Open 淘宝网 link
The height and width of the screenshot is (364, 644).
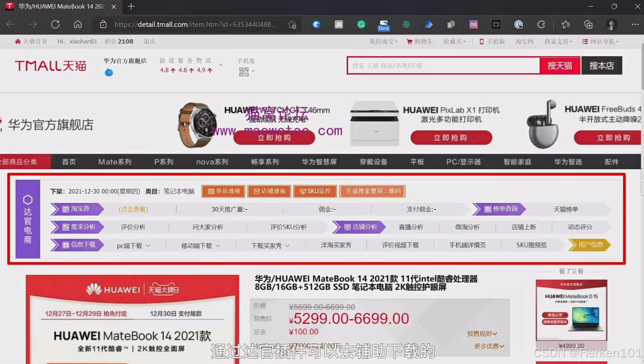pos(524,42)
